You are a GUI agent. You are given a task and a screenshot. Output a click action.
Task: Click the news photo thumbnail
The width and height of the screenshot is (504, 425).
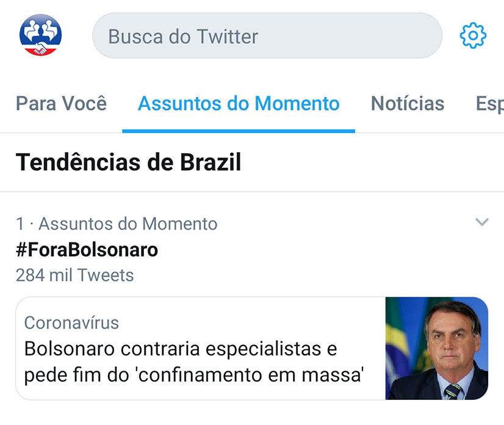tap(436, 348)
